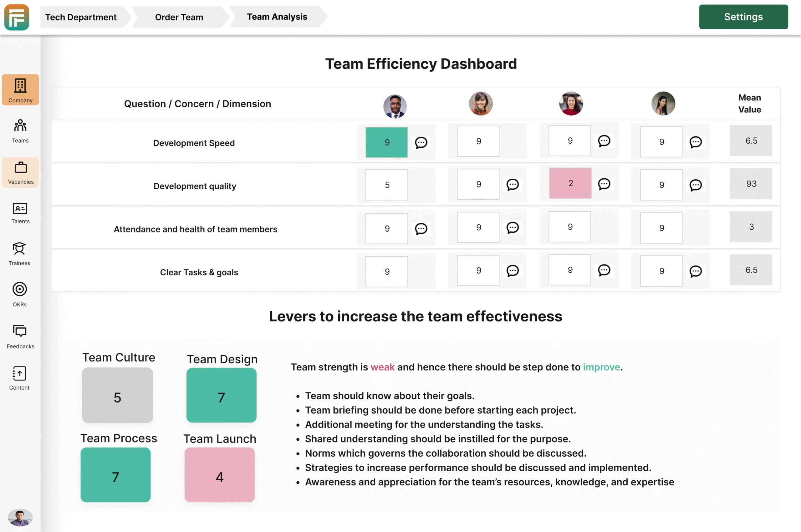
Task: Open the Company section in sidebar
Action: click(20, 90)
